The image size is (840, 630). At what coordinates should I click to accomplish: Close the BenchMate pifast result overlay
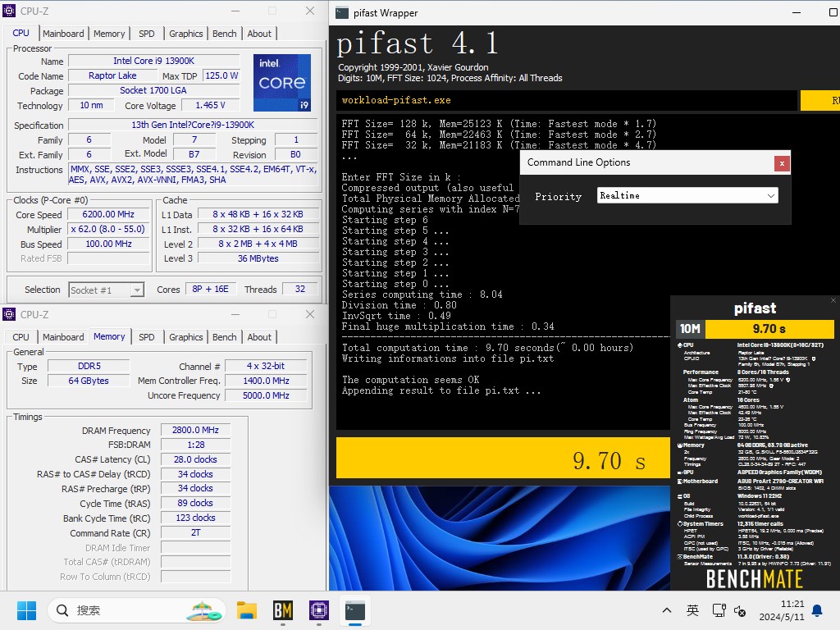point(833,300)
